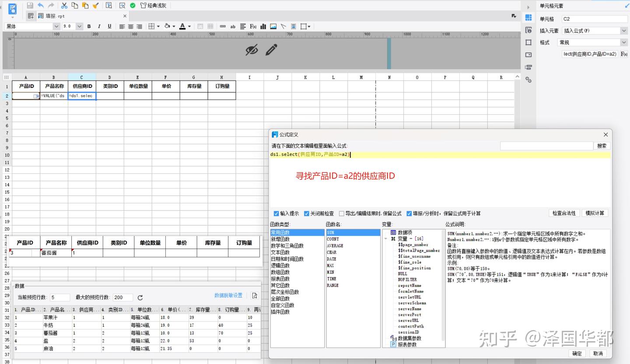Toggle Italic formatting
630x364 pixels.
point(99,26)
